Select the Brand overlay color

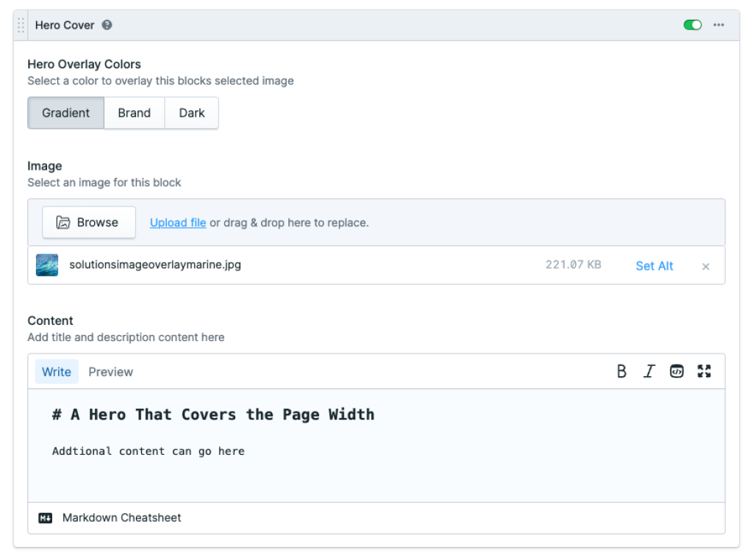[134, 112]
